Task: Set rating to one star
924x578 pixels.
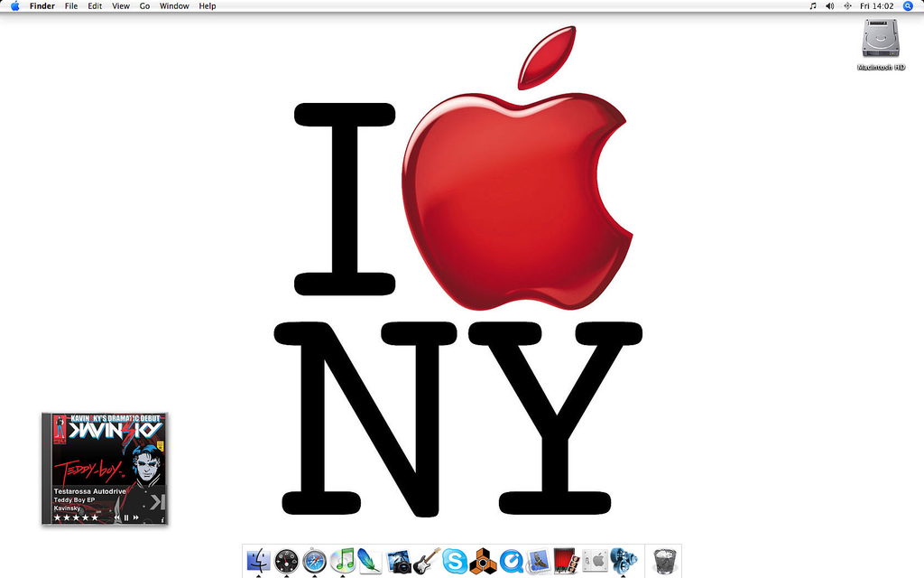Action: click(x=57, y=517)
